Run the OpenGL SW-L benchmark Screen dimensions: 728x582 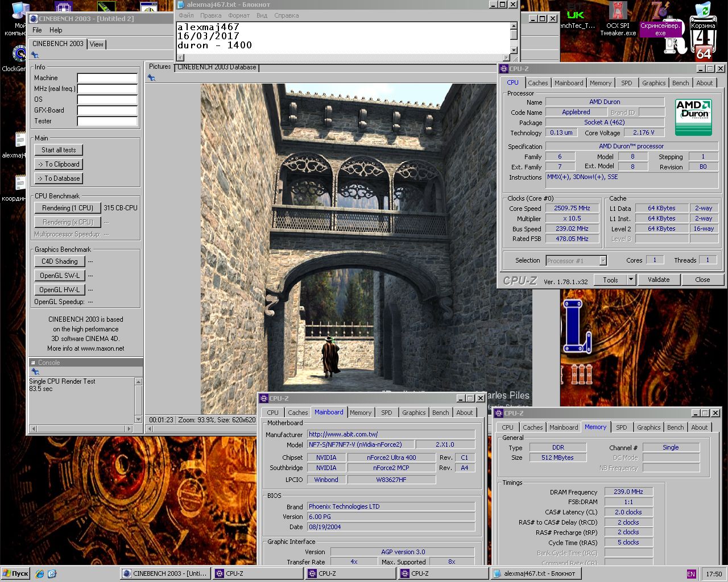tap(60, 276)
